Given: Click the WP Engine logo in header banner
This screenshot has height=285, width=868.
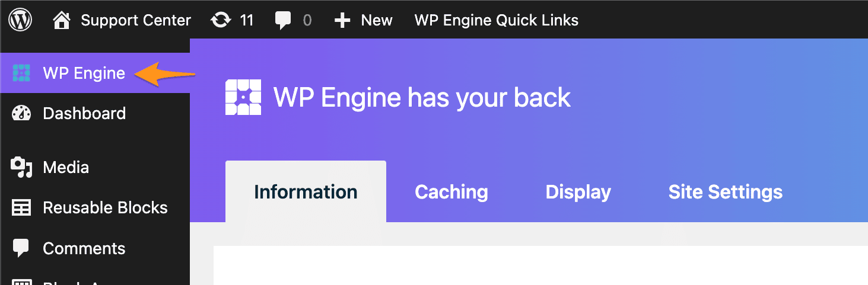Looking at the screenshot, I should pos(243,97).
